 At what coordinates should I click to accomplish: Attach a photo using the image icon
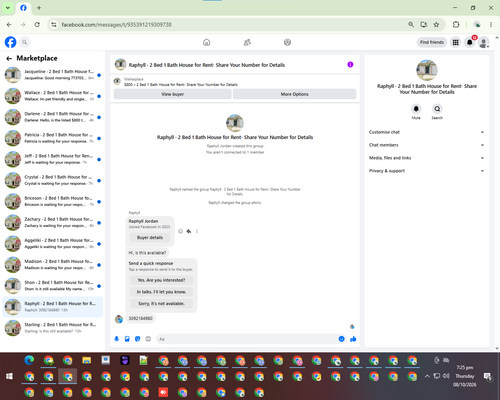coord(127,339)
